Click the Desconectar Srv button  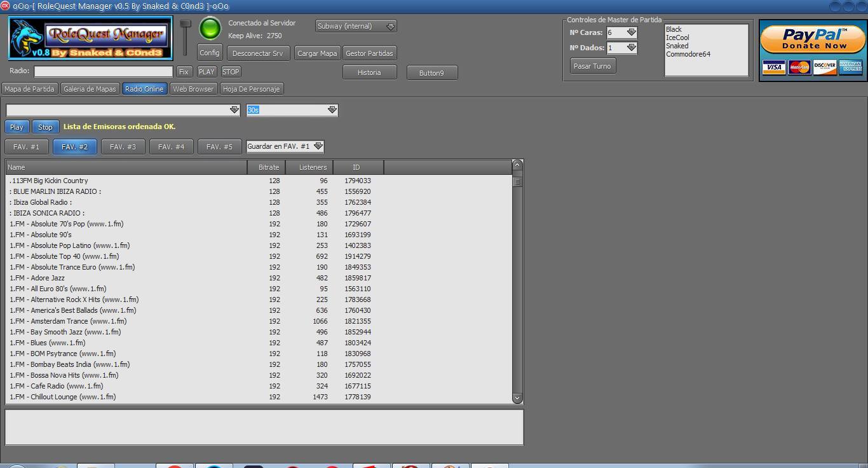[x=257, y=53]
